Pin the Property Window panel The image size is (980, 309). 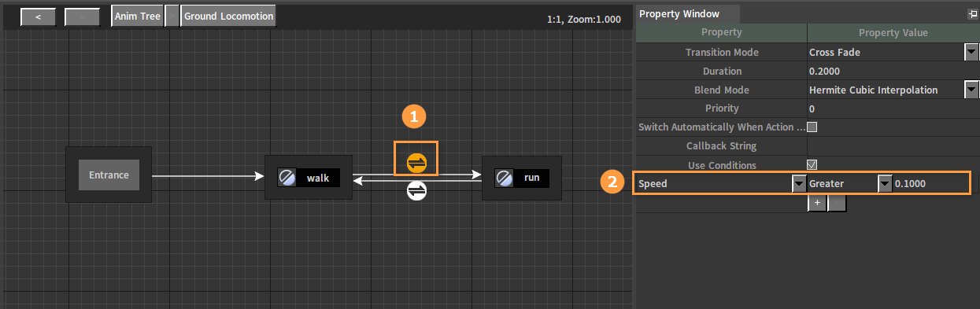tap(972, 14)
